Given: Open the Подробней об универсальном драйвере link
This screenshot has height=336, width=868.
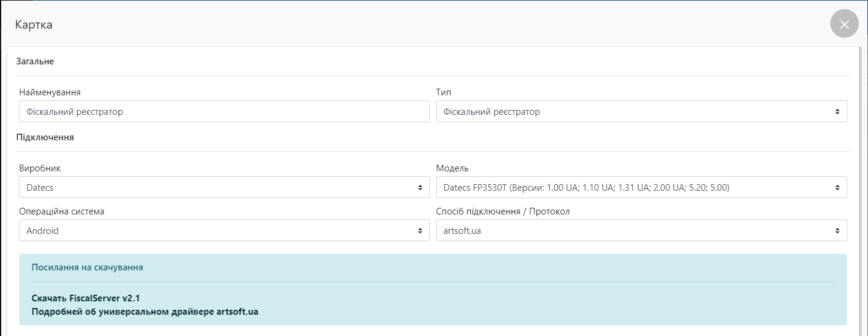Looking at the screenshot, I should 145,312.
